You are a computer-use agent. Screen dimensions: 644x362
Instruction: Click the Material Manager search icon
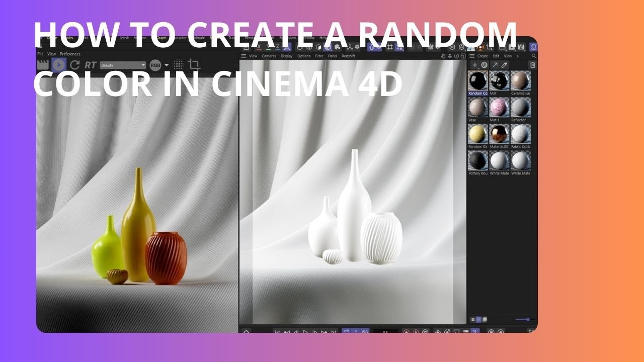(533, 56)
